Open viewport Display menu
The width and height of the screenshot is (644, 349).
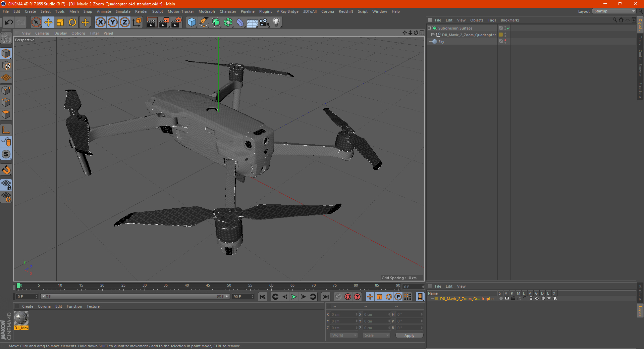click(x=60, y=33)
